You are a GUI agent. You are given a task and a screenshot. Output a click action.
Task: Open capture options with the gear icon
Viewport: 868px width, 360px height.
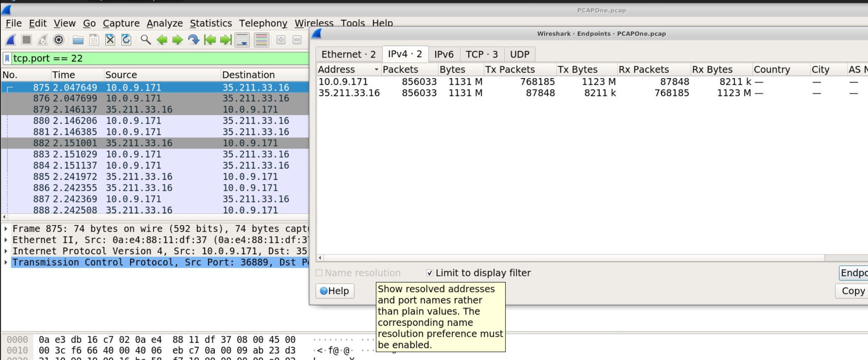(x=58, y=39)
